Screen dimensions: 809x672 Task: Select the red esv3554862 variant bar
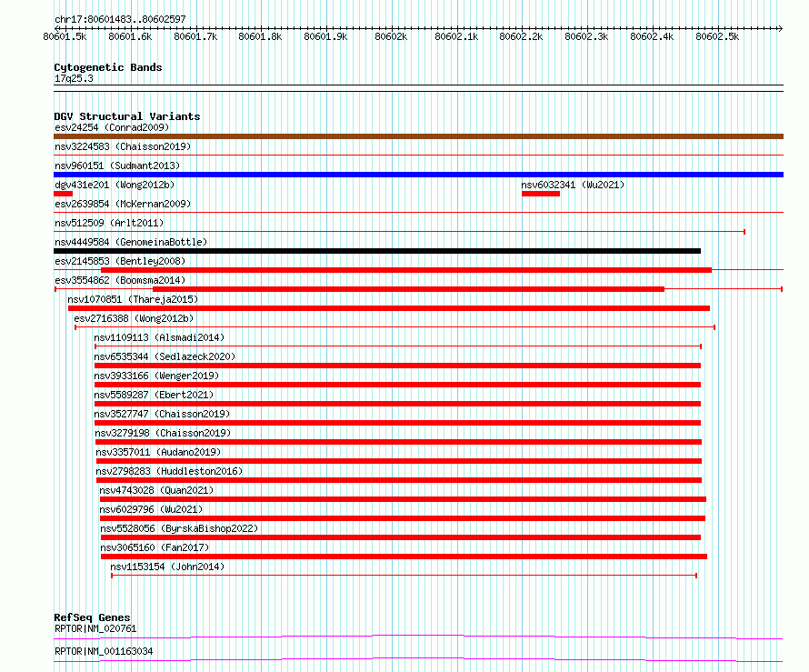tap(408, 289)
